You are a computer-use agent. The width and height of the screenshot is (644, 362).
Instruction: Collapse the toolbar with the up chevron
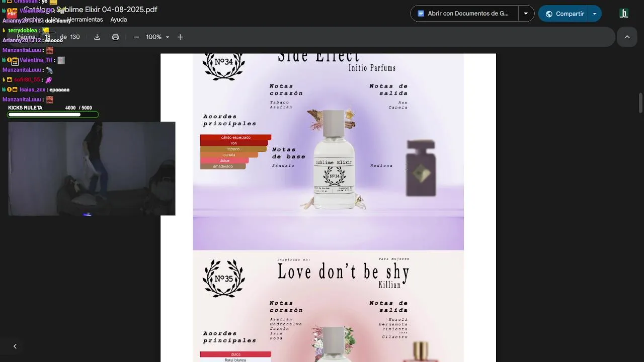(627, 37)
